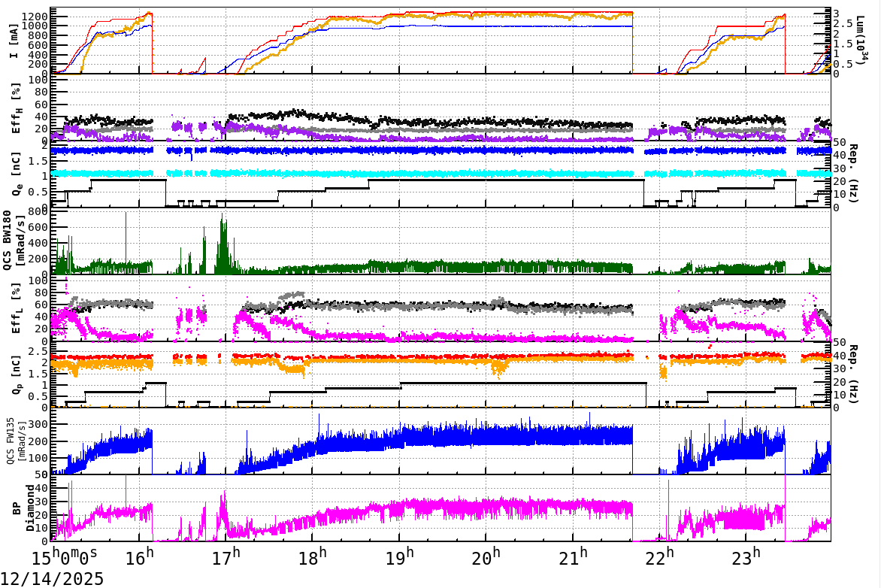The image size is (881, 588).
Task: Click the date text 12/14/2025
Action: point(50,578)
